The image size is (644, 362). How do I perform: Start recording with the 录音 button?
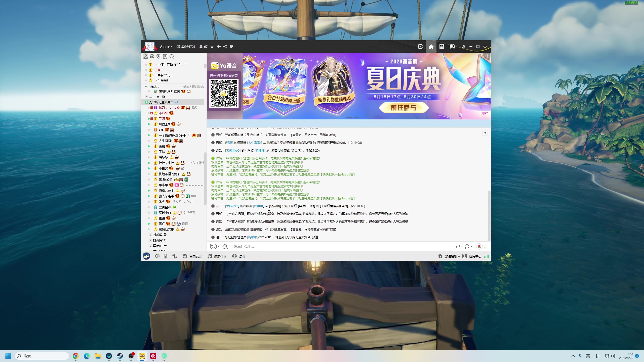(x=238, y=256)
